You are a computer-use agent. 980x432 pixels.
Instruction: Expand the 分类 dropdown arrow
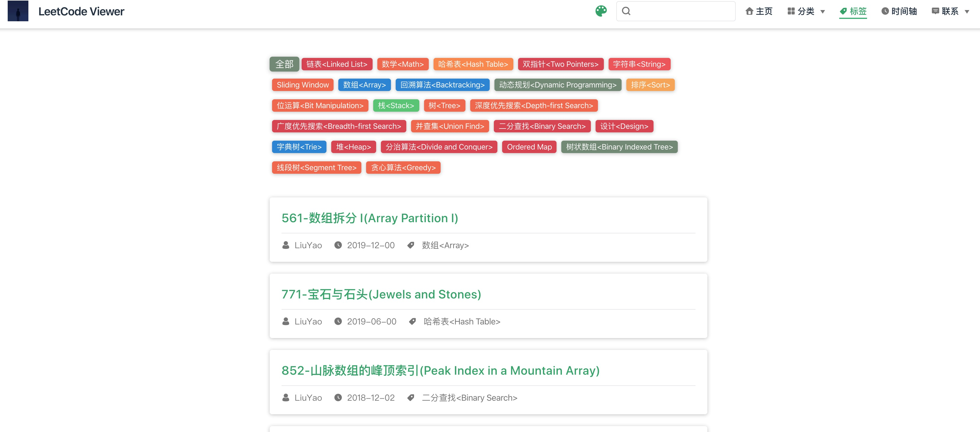tap(822, 12)
